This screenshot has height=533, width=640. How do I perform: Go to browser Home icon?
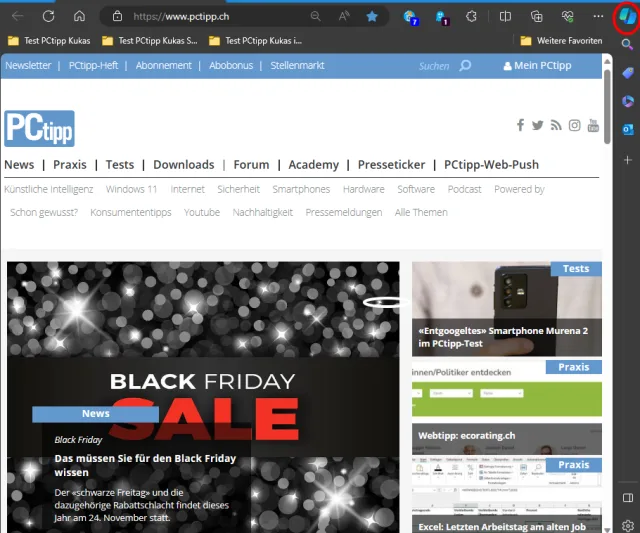(x=79, y=16)
